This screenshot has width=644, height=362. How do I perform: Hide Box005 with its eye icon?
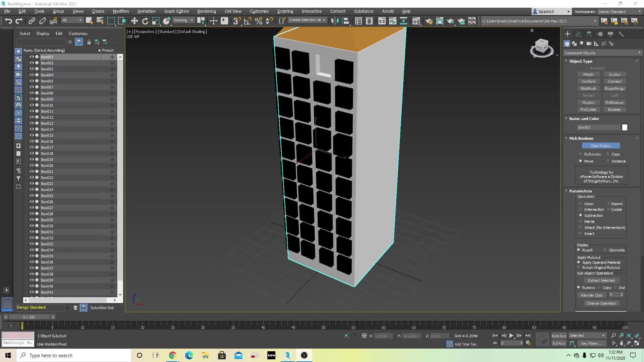pos(32,81)
